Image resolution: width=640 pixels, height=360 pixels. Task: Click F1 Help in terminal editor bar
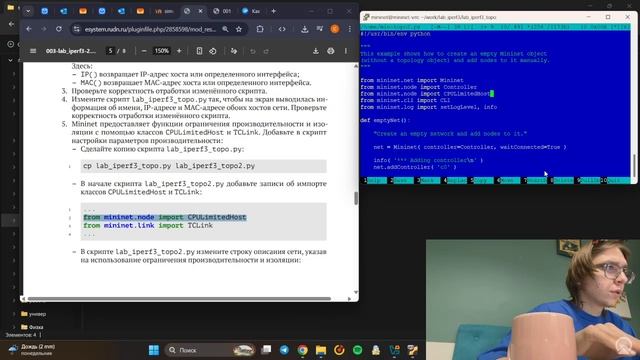[374, 180]
